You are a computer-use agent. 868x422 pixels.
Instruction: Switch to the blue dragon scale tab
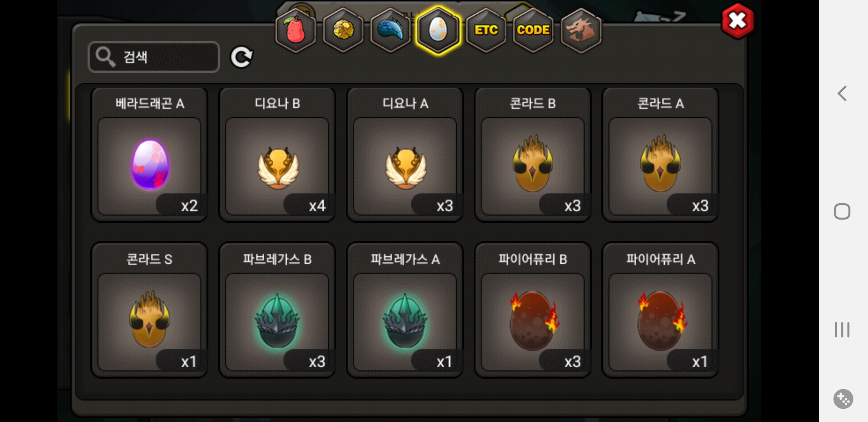click(391, 30)
